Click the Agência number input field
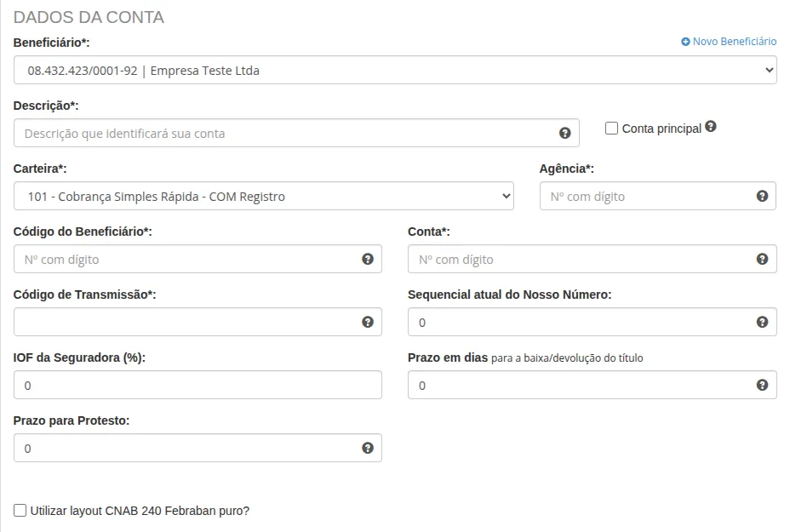The height and width of the screenshot is (532, 790). pyautogui.click(x=638, y=196)
